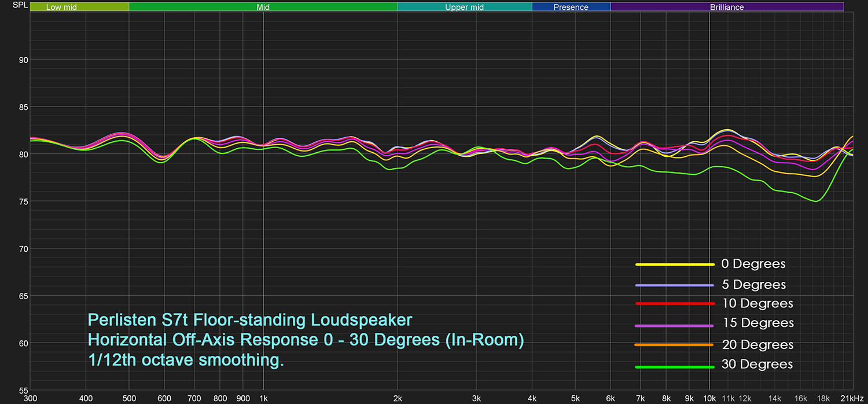
Task: Click the SPL axis label
Action: [x=12, y=5]
